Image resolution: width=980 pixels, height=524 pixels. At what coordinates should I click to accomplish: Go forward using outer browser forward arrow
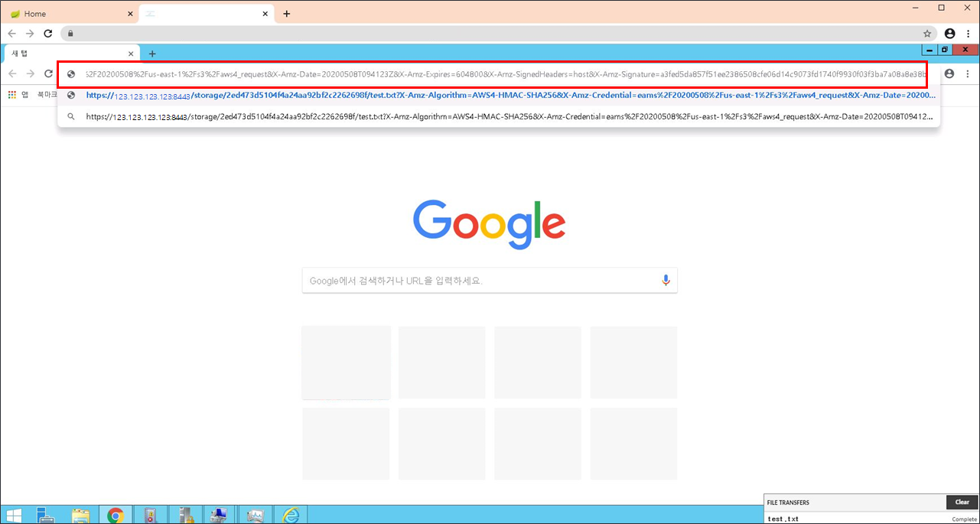(x=30, y=34)
